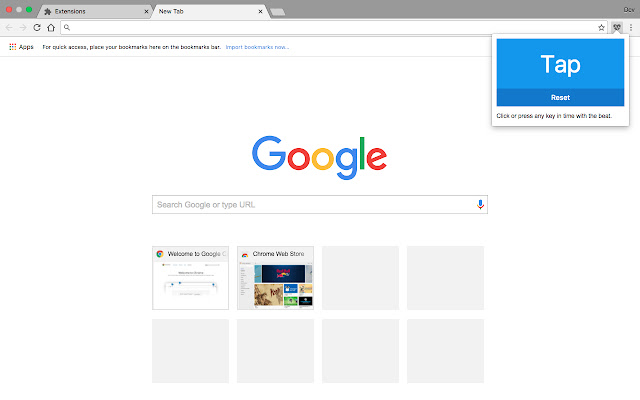This screenshot has width=640, height=400.
Task: Click the puzzle icon on Extensions tab
Action: click(x=48, y=11)
